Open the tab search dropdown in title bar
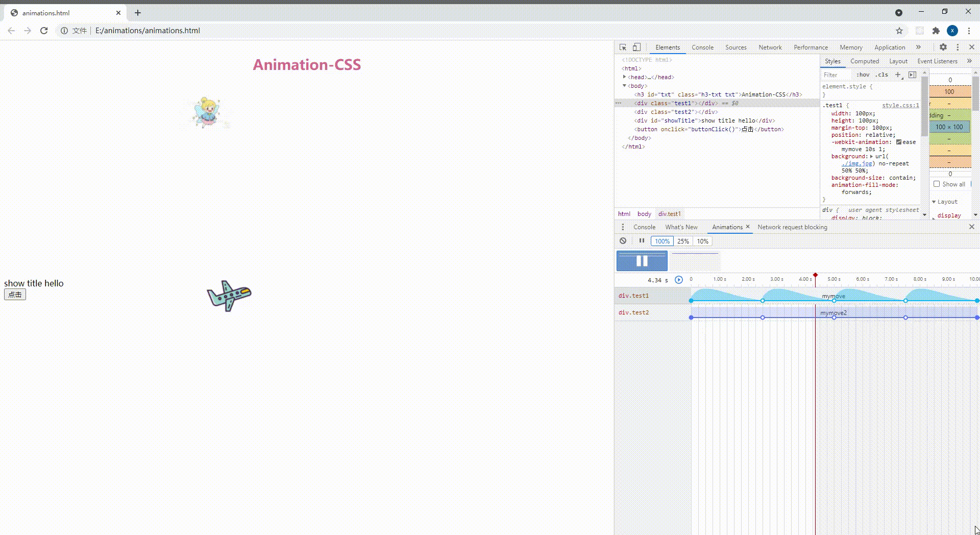 click(899, 13)
